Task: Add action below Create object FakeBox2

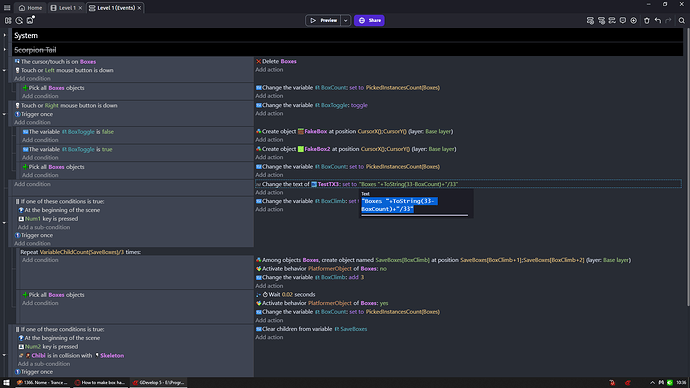Action: [269, 157]
